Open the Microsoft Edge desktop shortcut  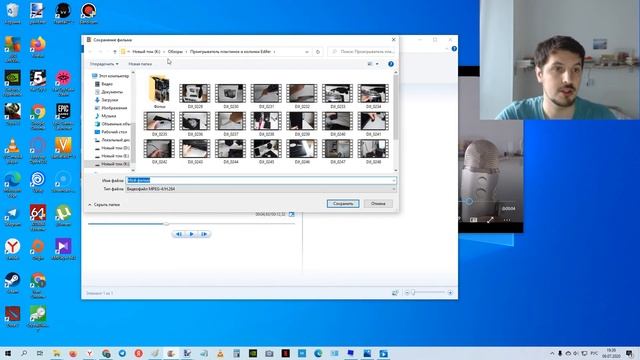[x=13, y=184]
